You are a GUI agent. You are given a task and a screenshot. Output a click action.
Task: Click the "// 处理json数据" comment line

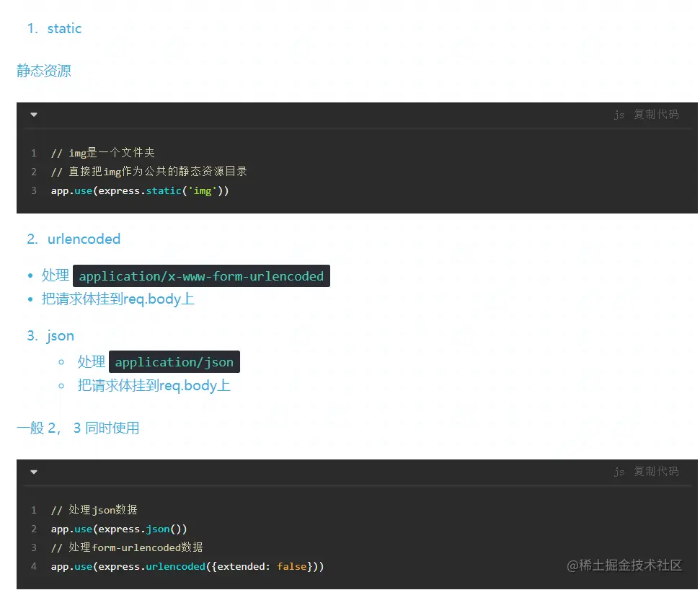[x=94, y=510]
